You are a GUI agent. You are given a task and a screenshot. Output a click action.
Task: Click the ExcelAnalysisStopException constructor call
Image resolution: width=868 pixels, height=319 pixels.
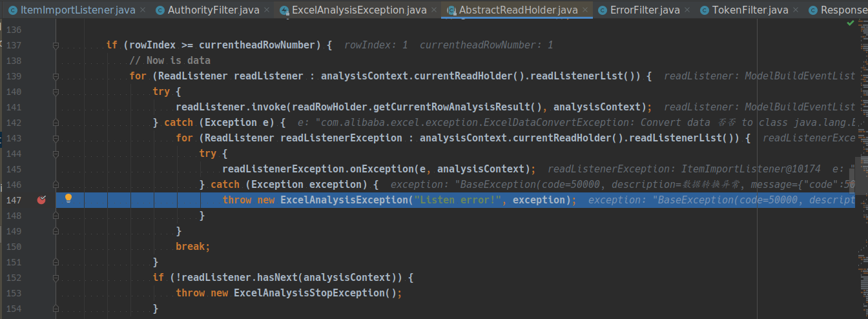click(x=315, y=293)
